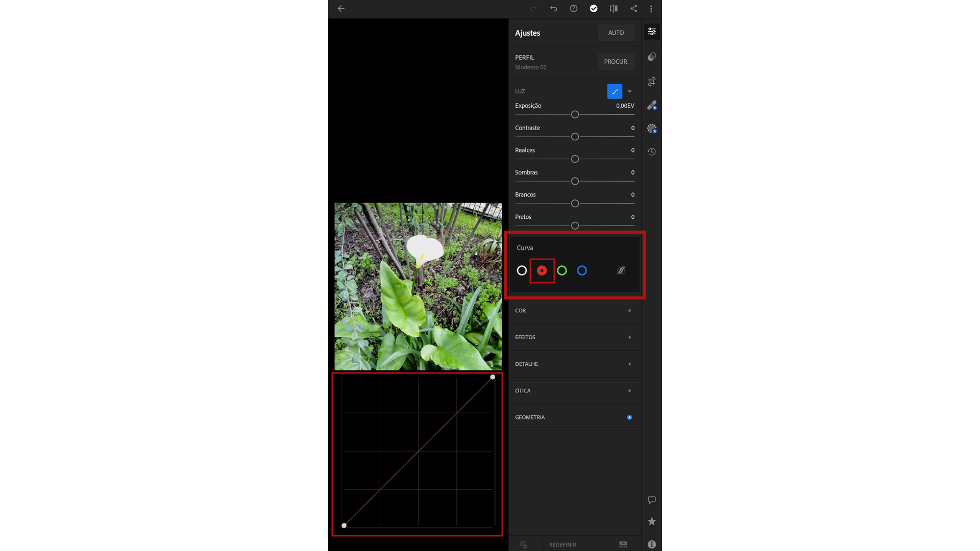This screenshot has width=980, height=551.
Task: Open the comments speech bubble
Action: (x=652, y=500)
